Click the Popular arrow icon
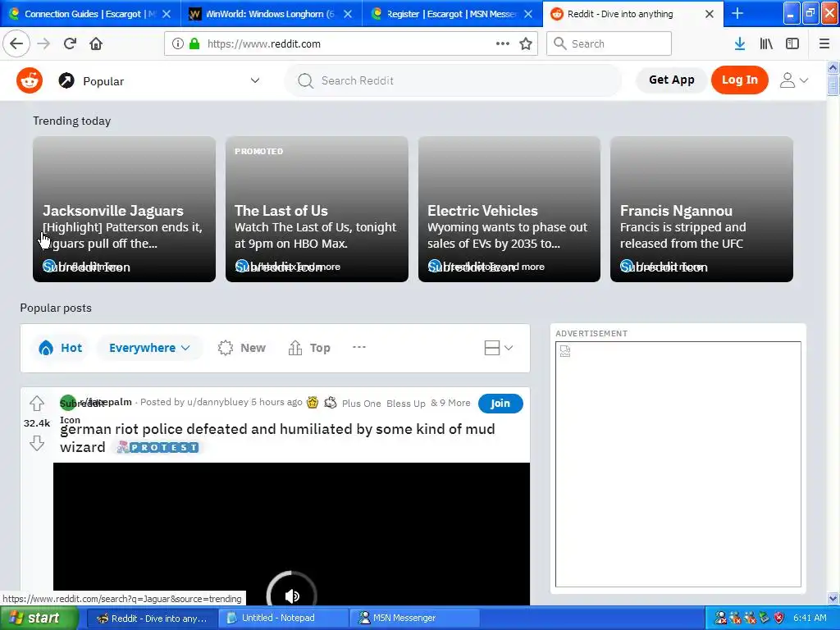The image size is (840, 630). tap(66, 80)
